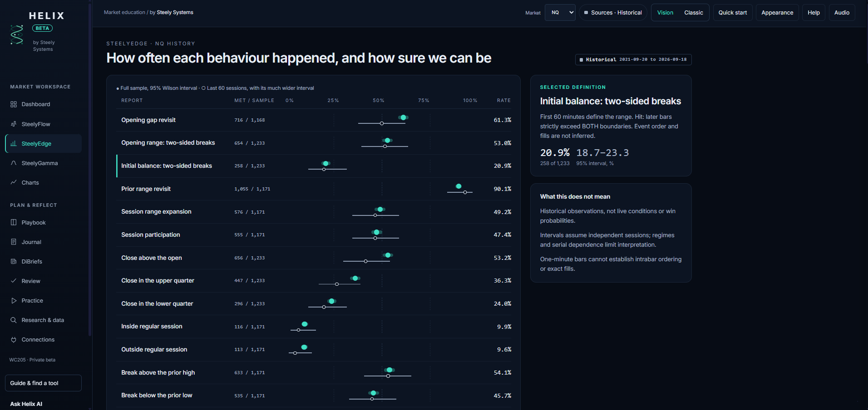The height and width of the screenshot is (410, 868).
Task: Open Guide & find a tool
Action: [x=43, y=383]
